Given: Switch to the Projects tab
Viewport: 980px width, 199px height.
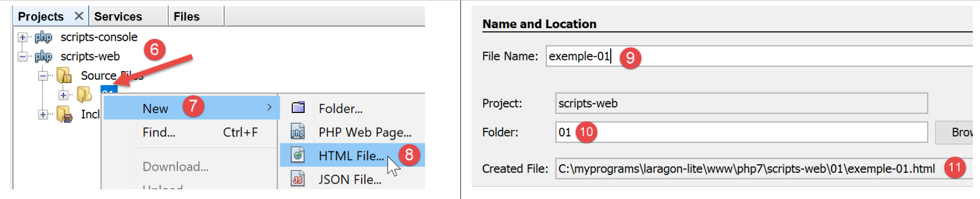Looking at the screenshot, I should (41, 16).
